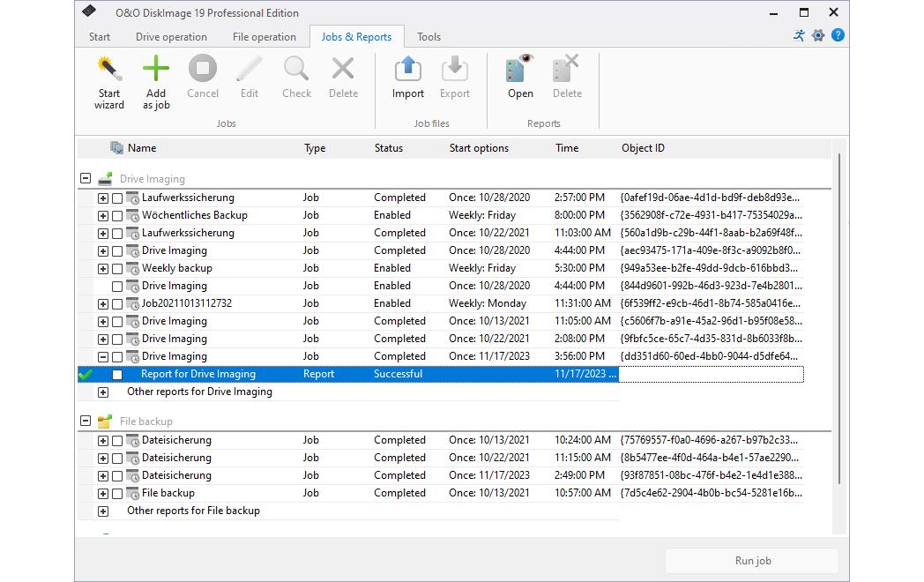This screenshot has height=582, width=924.
Task: Click the job icon beside Job20211013112732
Action: click(x=132, y=303)
